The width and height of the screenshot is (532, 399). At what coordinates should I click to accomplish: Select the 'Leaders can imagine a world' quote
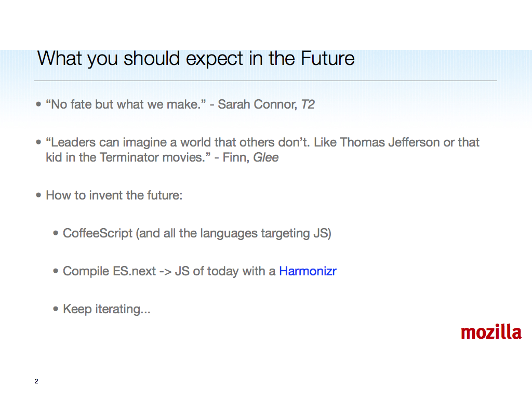[x=262, y=150]
